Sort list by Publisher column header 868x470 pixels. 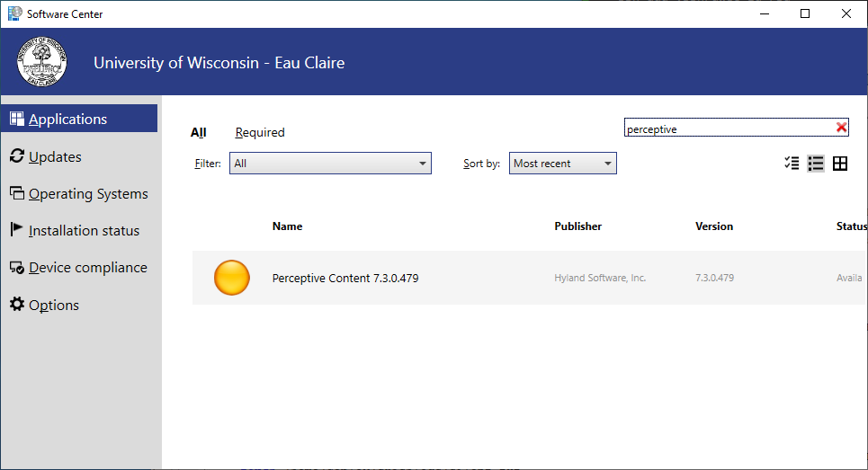577,226
